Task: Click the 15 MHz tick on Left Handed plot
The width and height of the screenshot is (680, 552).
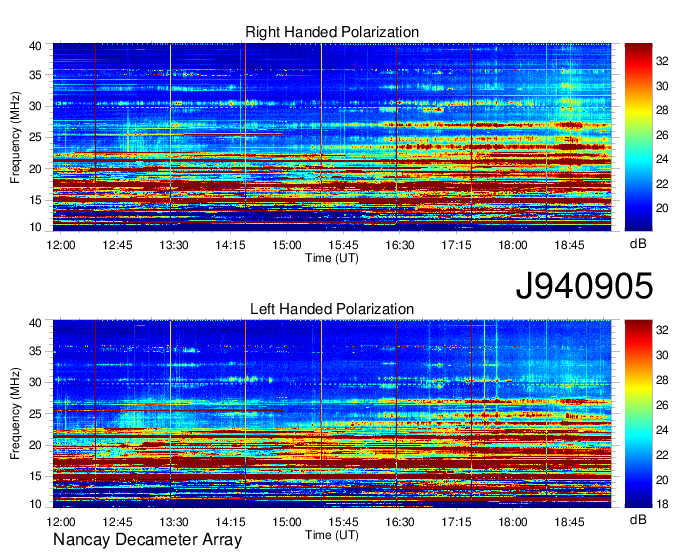Action: [35, 477]
